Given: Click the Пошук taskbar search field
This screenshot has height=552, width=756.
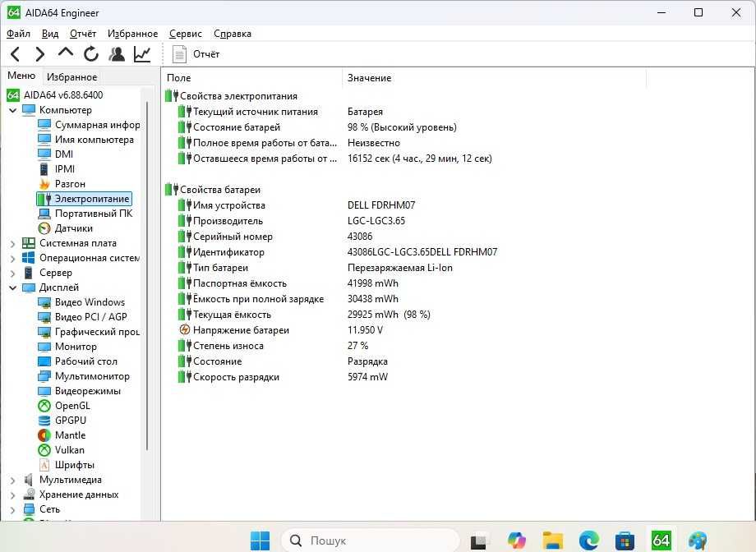Looking at the screenshot, I should tap(370, 540).
